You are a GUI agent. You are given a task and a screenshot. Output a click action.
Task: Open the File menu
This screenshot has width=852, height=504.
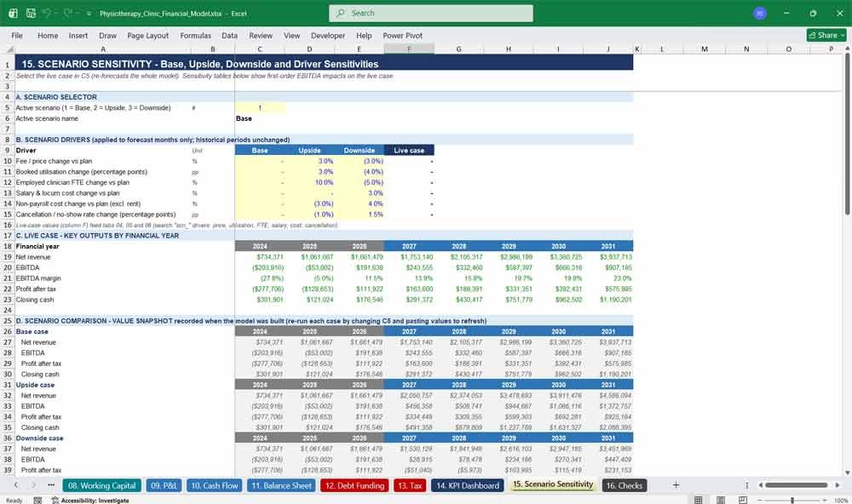pyautogui.click(x=17, y=35)
